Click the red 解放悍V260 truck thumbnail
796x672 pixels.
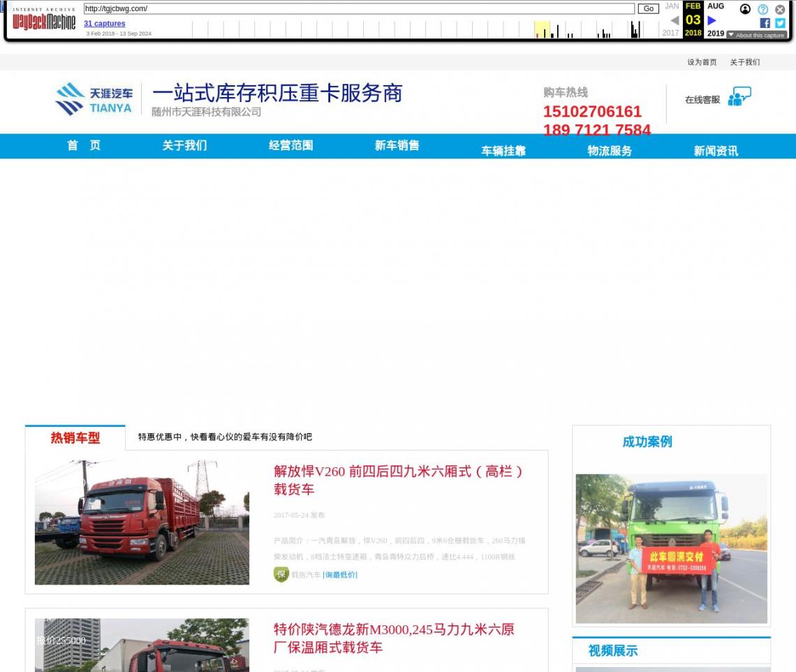(142, 523)
